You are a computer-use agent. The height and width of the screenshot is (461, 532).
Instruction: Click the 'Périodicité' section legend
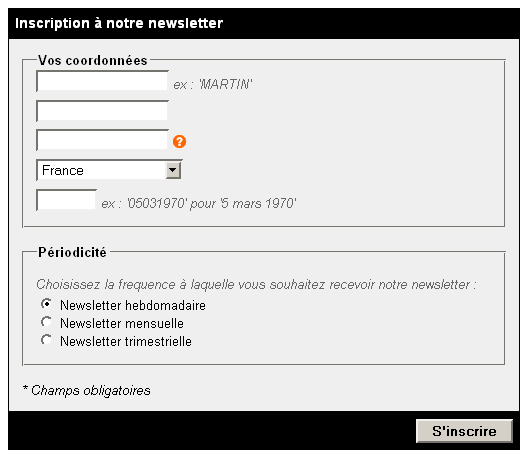(x=72, y=252)
